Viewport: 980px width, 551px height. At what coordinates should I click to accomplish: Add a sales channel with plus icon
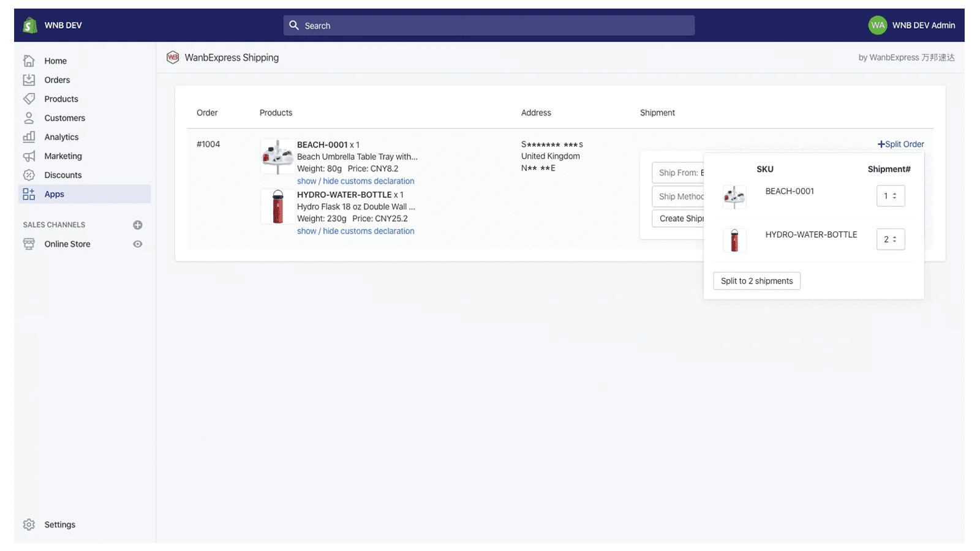coord(138,225)
